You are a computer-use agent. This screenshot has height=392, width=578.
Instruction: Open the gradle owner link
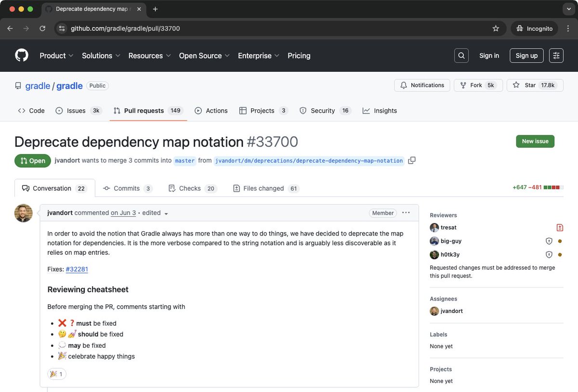point(38,86)
